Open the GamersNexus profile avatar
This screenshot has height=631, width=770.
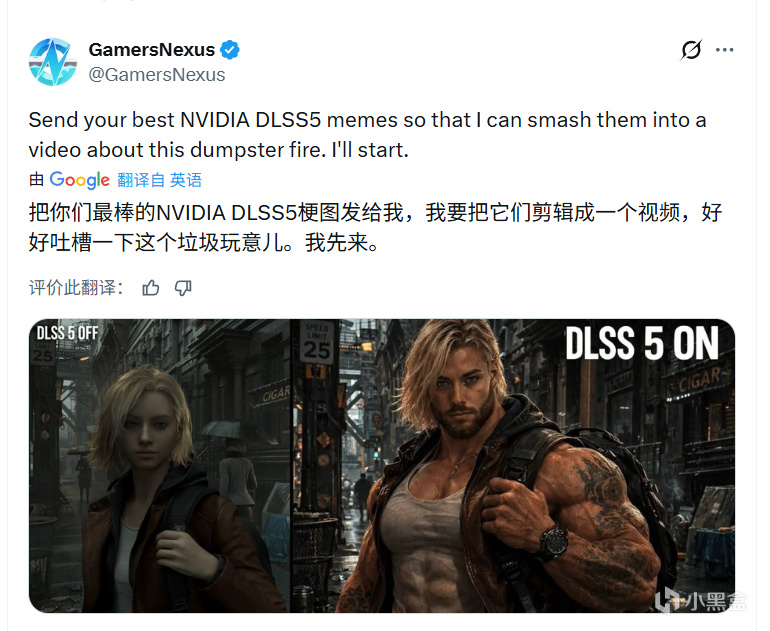53,62
